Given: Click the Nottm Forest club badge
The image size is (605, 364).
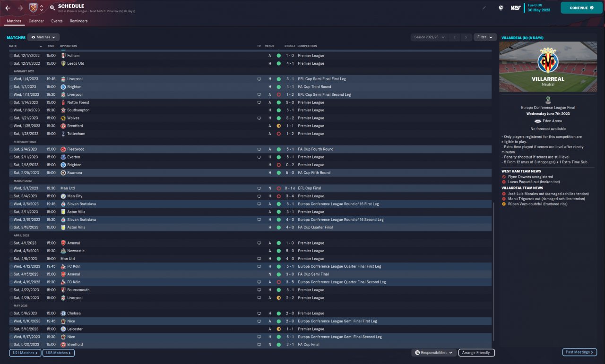Looking at the screenshot, I should tap(63, 102).
